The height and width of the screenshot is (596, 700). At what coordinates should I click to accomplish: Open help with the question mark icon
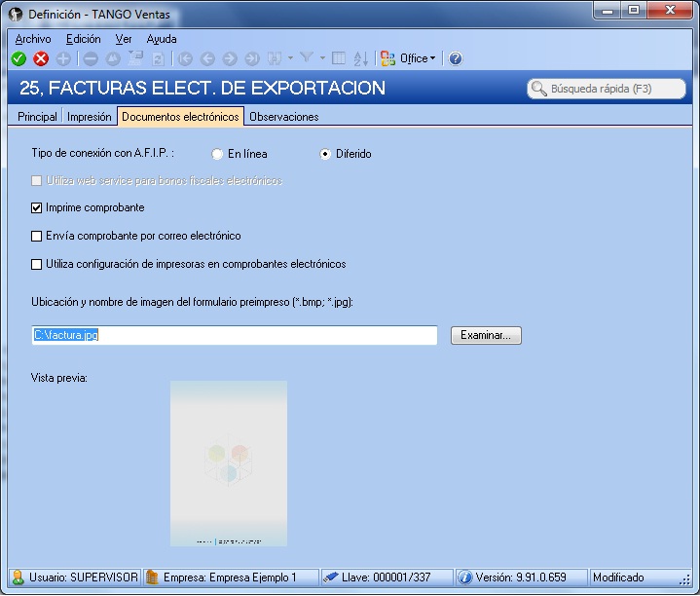pyautogui.click(x=456, y=58)
